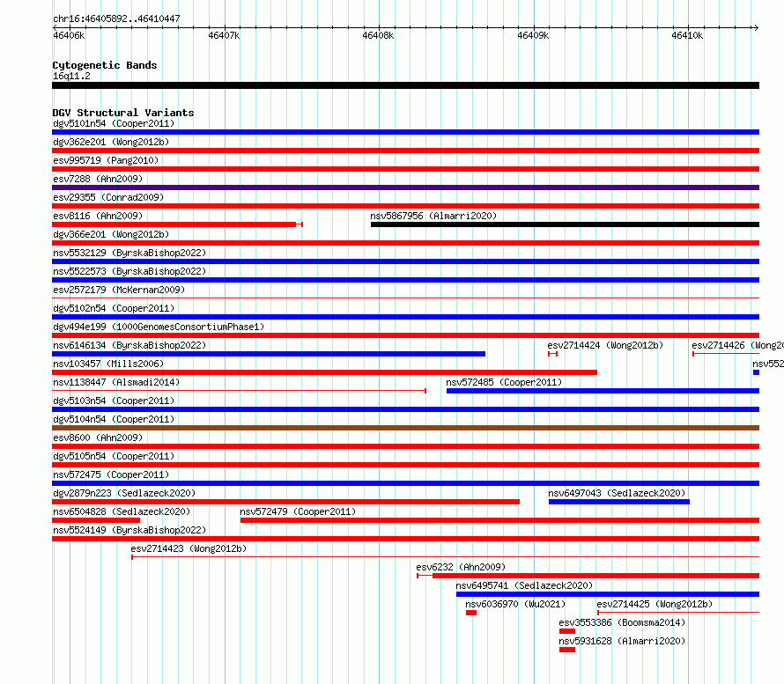The image size is (784, 684).
Task: Click the nsv1138447 (Alsmadi2014) label
Action: coord(116,382)
